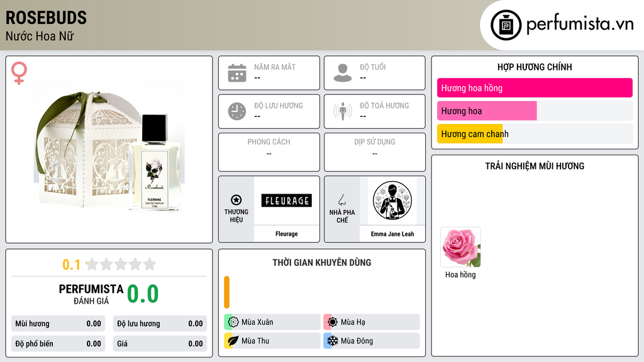Open the Emma Jane Leah perfumer link

click(392, 234)
